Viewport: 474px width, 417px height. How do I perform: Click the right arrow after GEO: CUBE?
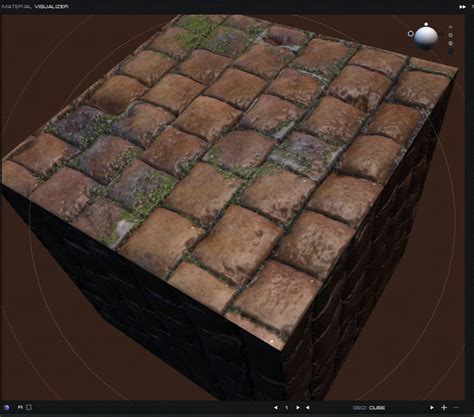click(x=432, y=408)
